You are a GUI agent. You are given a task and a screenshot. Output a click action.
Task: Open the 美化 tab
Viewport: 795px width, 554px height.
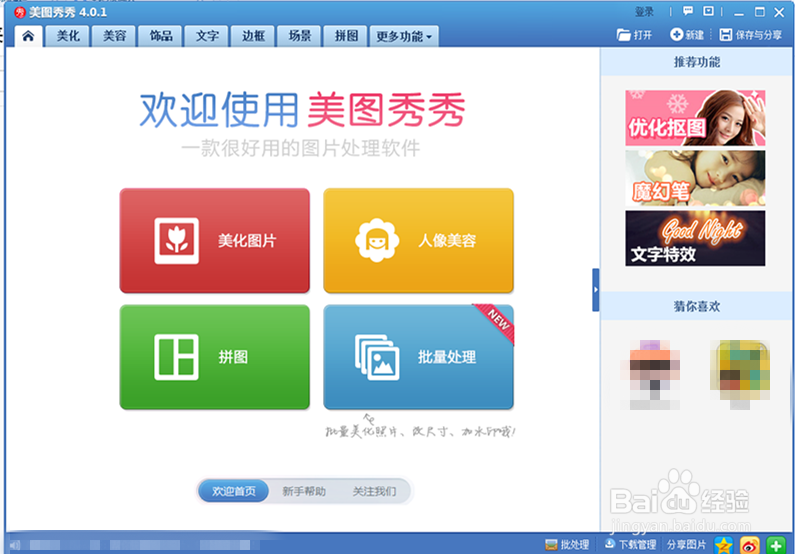coord(67,36)
